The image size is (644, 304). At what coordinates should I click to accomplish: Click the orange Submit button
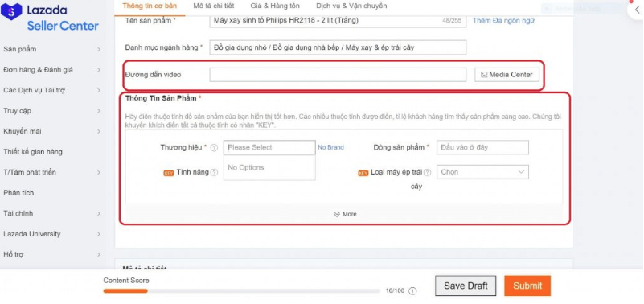click(x=527, y=286)
